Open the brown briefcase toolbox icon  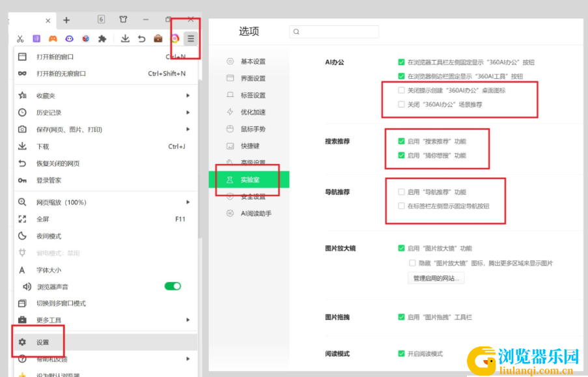158,38
